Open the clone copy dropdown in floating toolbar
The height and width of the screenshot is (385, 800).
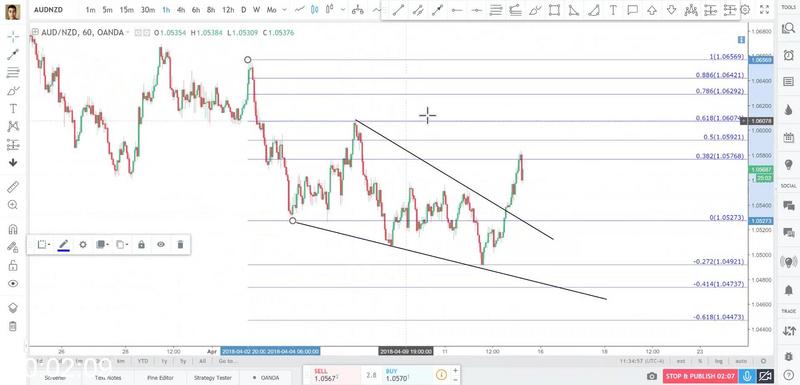[x=122, y=245]
